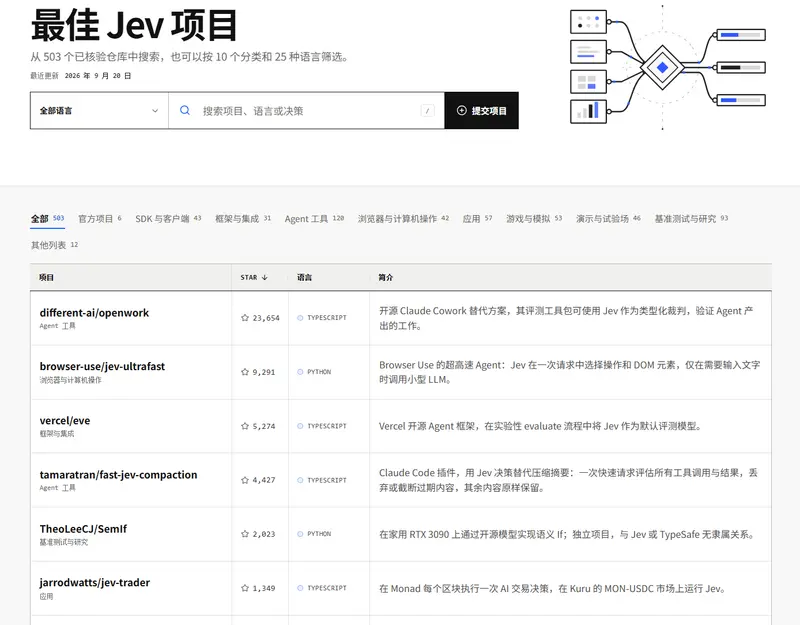
Task: Open the 全部语言 language dropdown
Action: [99, 111]
